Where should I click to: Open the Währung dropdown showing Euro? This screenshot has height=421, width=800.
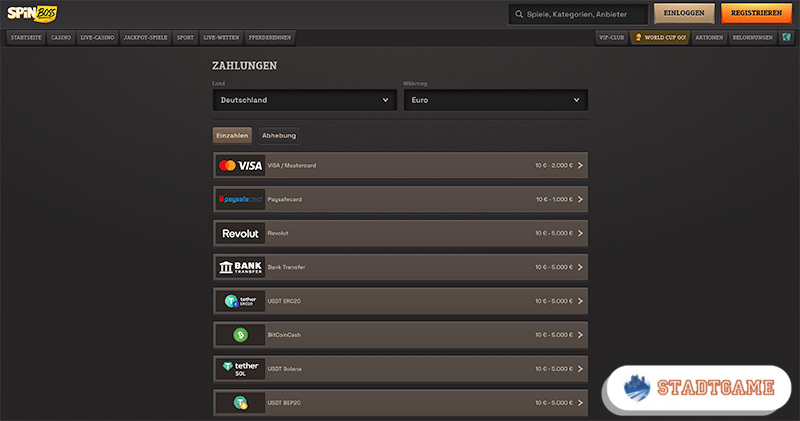(x=496, y=100)
